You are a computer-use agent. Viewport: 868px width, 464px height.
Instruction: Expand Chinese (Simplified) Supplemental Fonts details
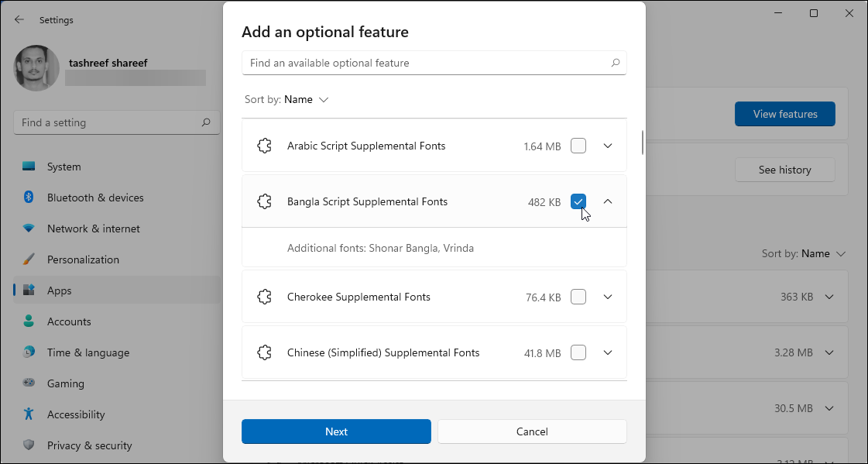(x=608, y=352)
